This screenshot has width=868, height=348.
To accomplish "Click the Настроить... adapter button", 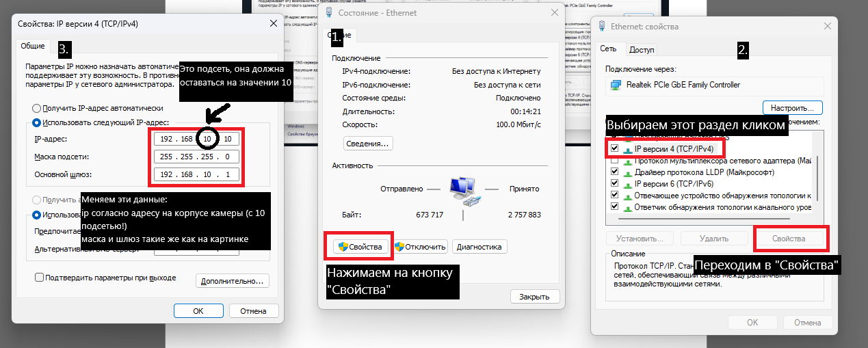I will tap(792, 108).
